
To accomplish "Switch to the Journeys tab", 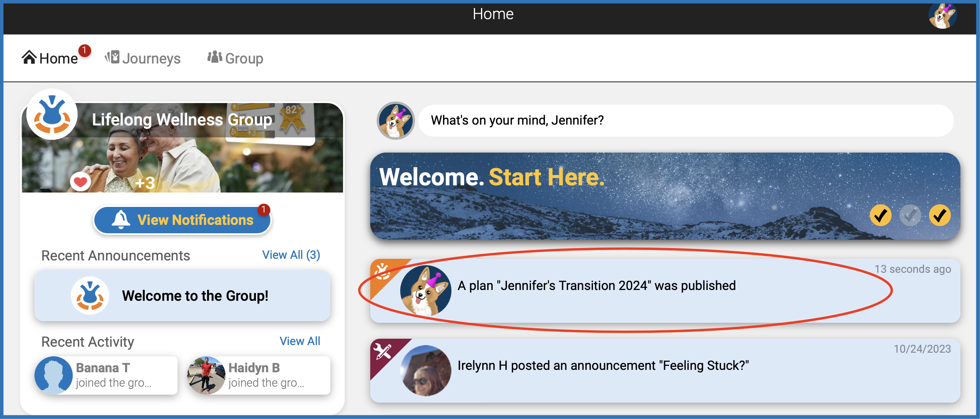I will point(151,59).
